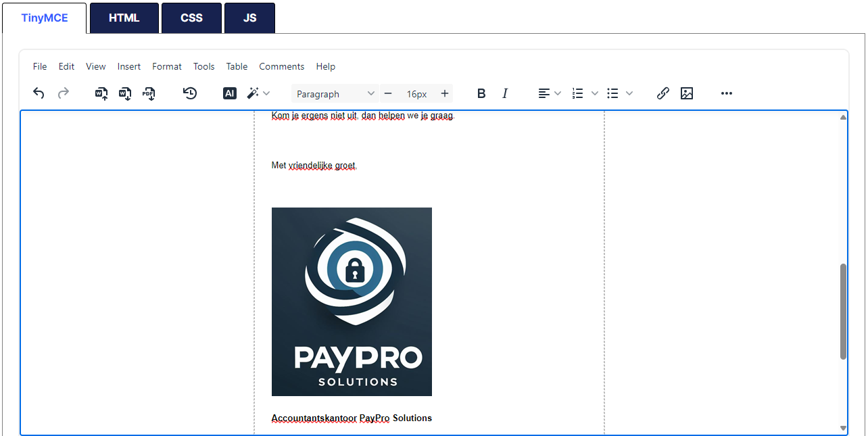Open the Paragraph block format dropdown

click(335, 93)
